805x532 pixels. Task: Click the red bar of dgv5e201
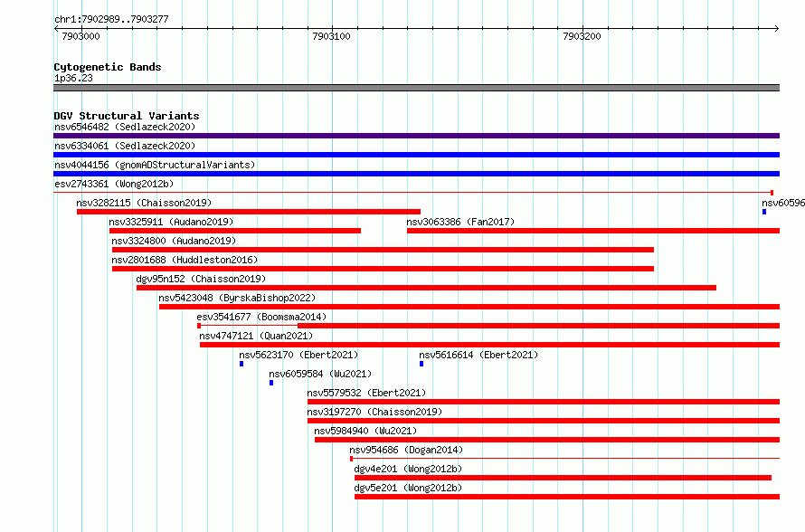tap(567, 497)
